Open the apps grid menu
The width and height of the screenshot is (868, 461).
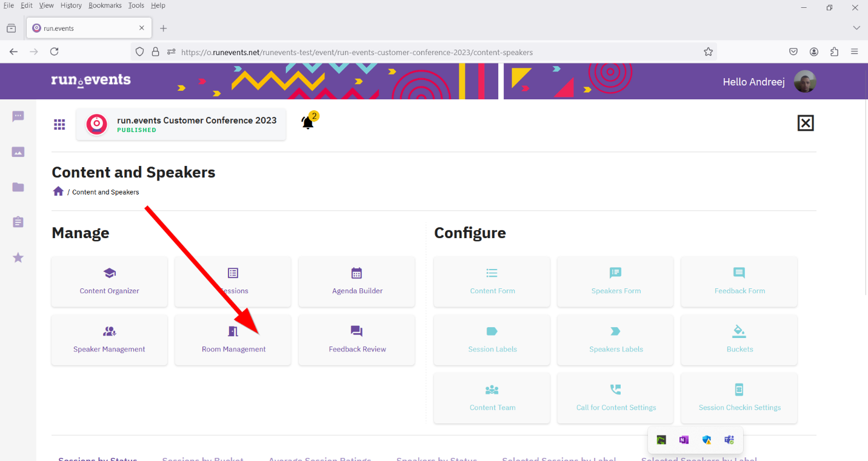pos(59,124)
